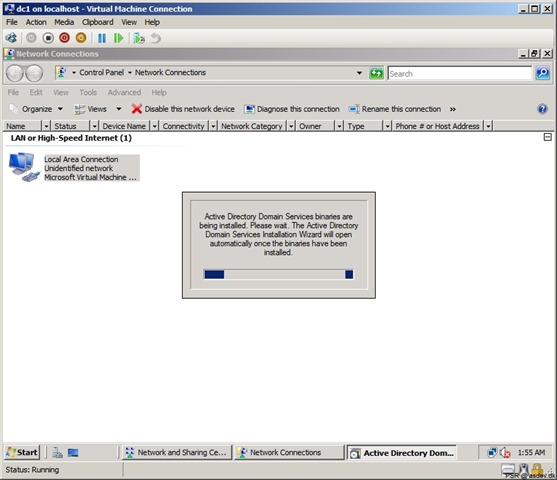The height and width of the screenshot is (480, 557).
Task: Click the Search magnifier icon
Action: tap(543, 73)
